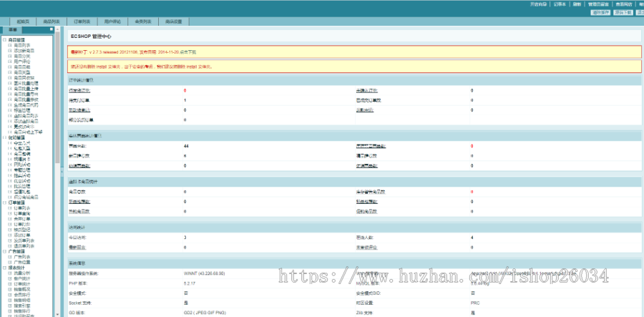Viewport: 644px width, 317px height.
Task: Open the 查看网店 top link
Action: [624, 4]
